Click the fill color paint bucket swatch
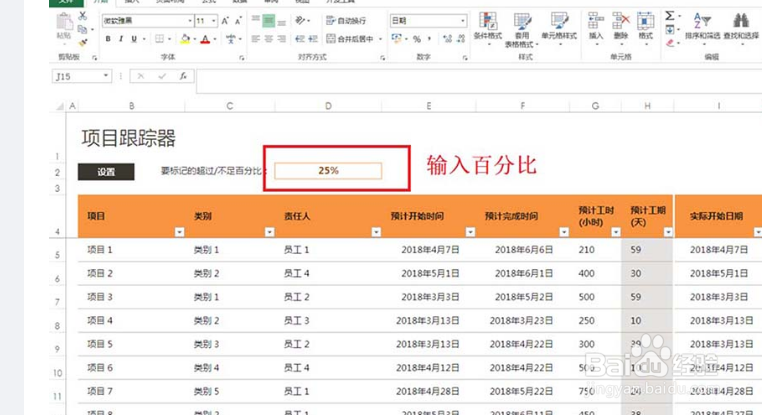762x415 pixels. [x=185, y=39]
